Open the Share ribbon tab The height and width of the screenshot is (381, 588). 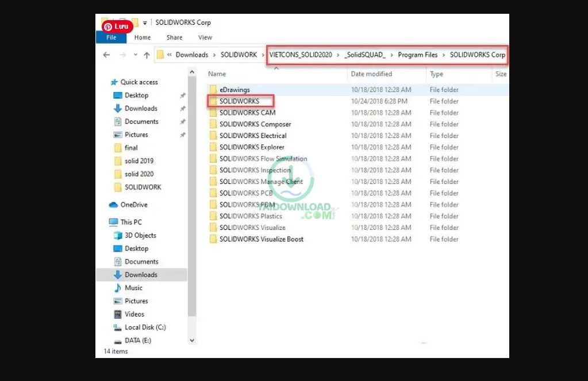(x=174, y=37)
